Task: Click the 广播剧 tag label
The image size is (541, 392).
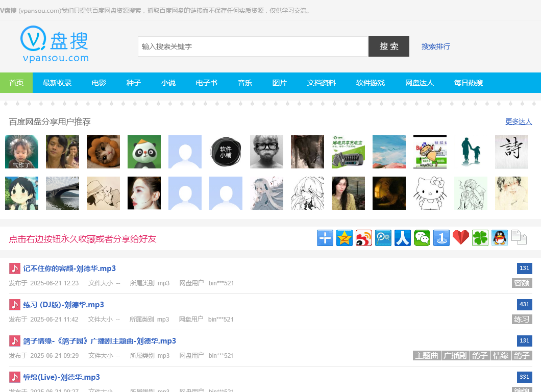Action: coord(455,356)
